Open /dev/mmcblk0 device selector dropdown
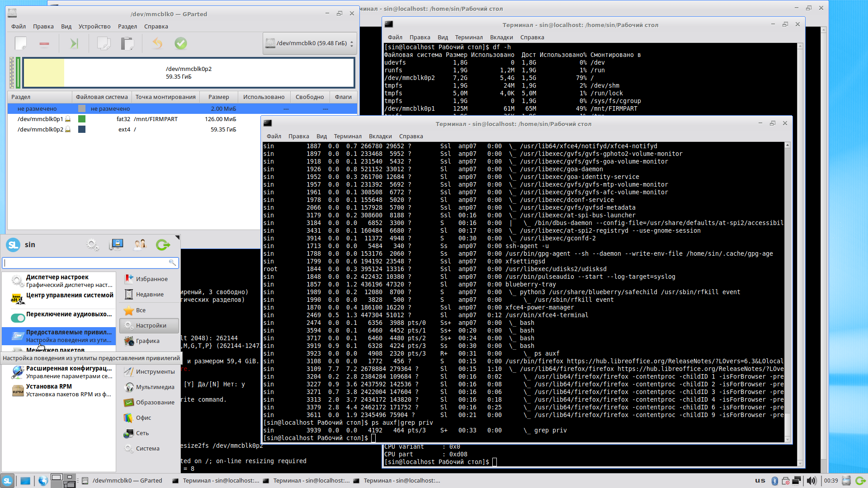868x488 pixels. 310,43
